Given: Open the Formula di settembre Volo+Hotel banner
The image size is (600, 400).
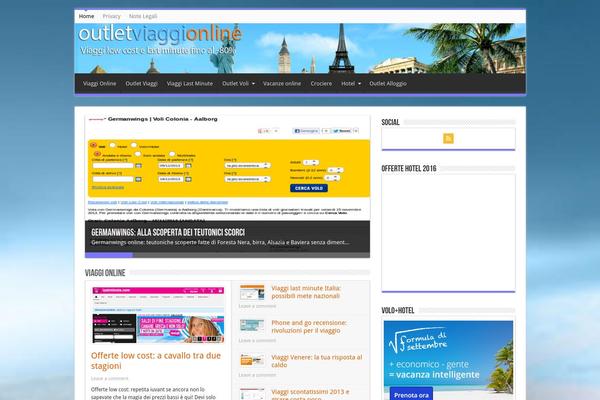Looking at the screenshot, I should [448, 360].
